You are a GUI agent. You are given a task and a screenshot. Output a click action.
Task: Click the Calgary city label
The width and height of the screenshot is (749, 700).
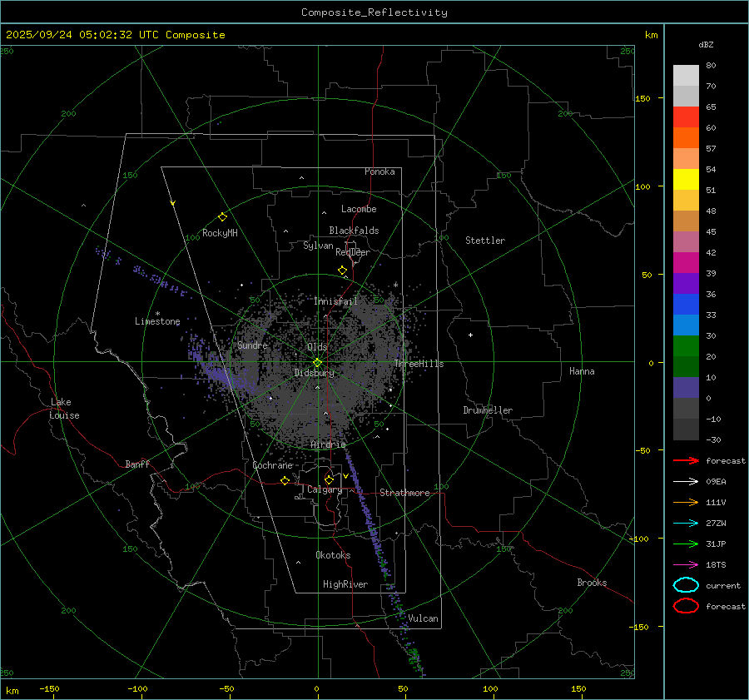pyautogui.click(x=324, y=490)
